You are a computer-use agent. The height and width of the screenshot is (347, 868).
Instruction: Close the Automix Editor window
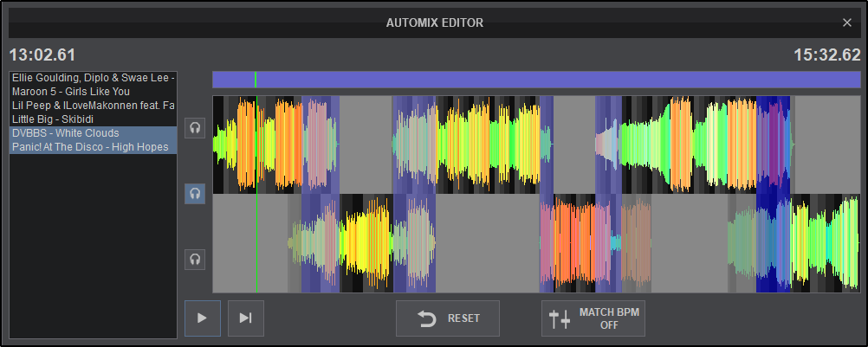847,22
